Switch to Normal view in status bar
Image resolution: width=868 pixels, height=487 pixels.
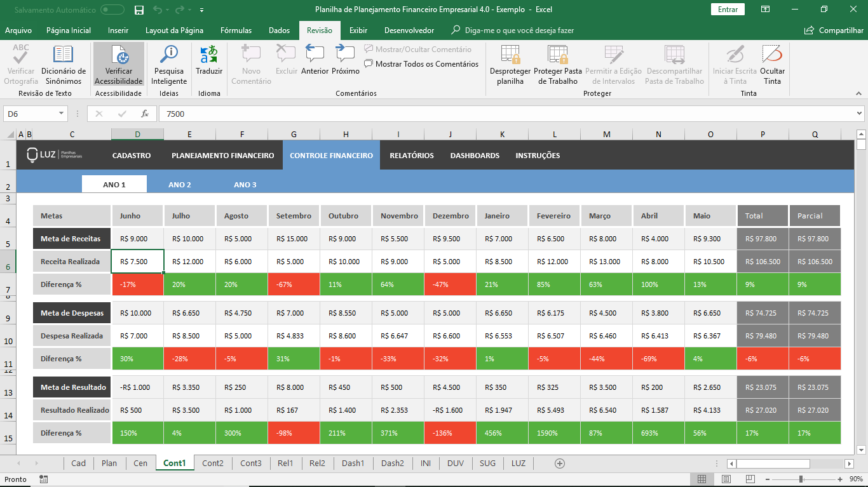pos(702,479)
